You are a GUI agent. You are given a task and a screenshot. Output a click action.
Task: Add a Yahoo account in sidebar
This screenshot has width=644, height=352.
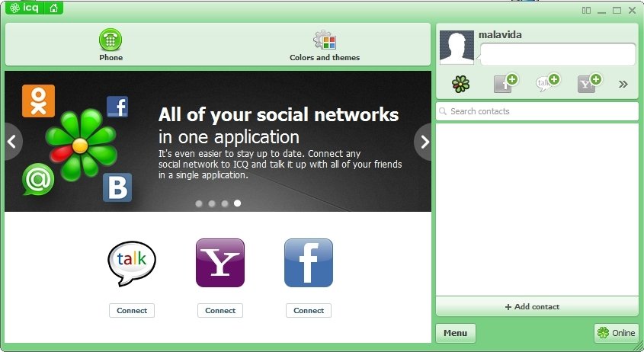coord(589,83)
